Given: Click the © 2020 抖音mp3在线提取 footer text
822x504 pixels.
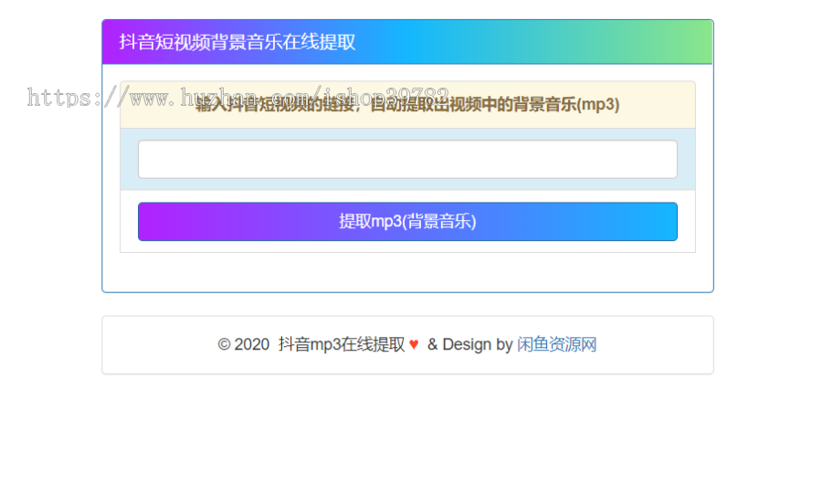Looking at the screenshot, I should pyautogui.click(x=311, y=345).
